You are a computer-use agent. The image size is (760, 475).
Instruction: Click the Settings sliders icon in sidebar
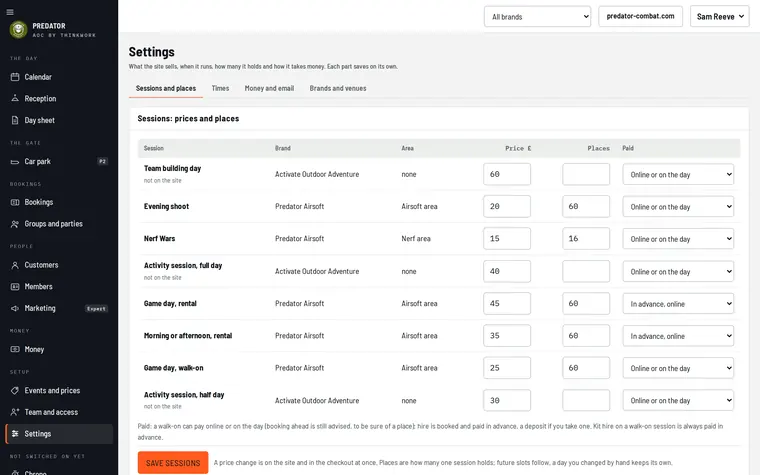[15, 434]
